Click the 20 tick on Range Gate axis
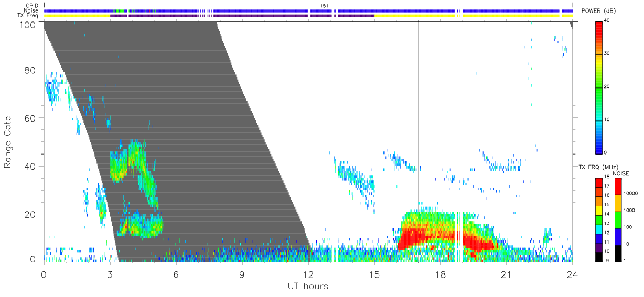644x297 pixels. 31,214
